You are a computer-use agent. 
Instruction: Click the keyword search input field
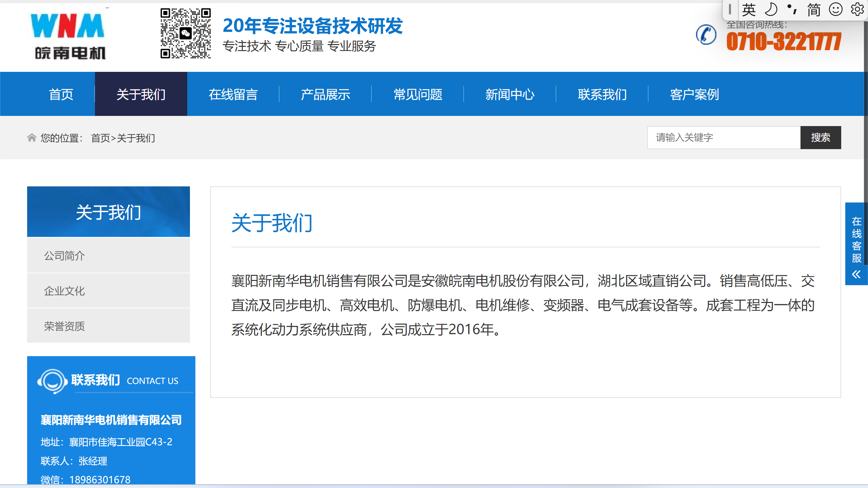pyautogui.click(x=723, y=138)
